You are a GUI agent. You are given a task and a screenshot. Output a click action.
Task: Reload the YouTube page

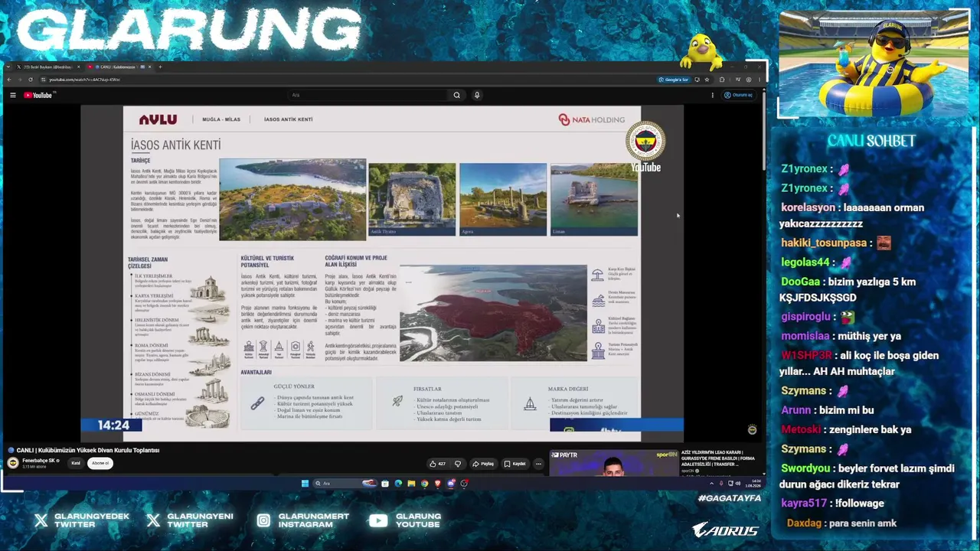(x=31, y=80)
